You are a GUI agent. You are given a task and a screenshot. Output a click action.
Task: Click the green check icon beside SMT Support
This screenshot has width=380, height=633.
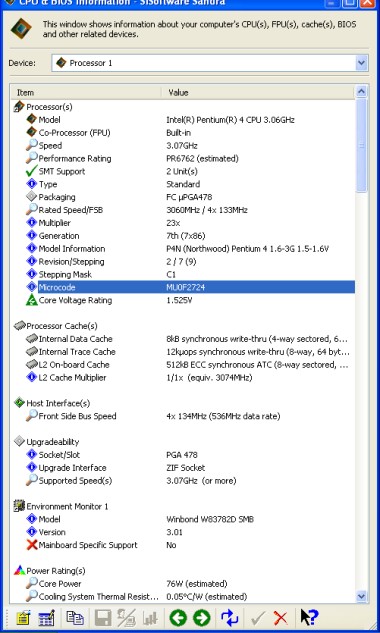(31, 171)
